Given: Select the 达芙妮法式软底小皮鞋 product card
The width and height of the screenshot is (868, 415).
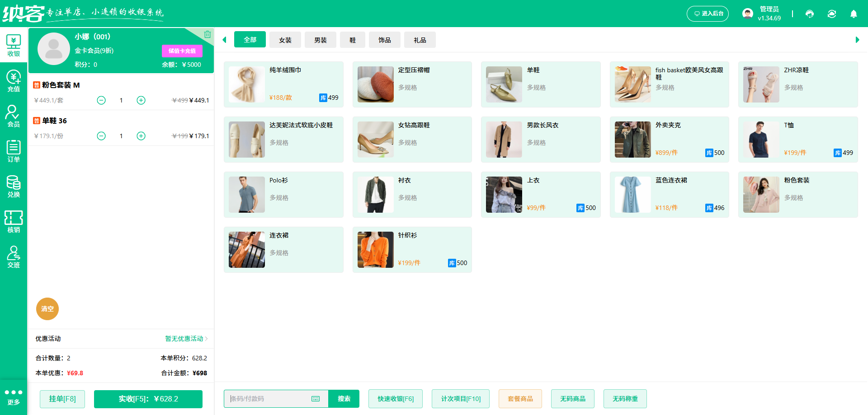Looking at the screenshot, I should pos(283,140).
